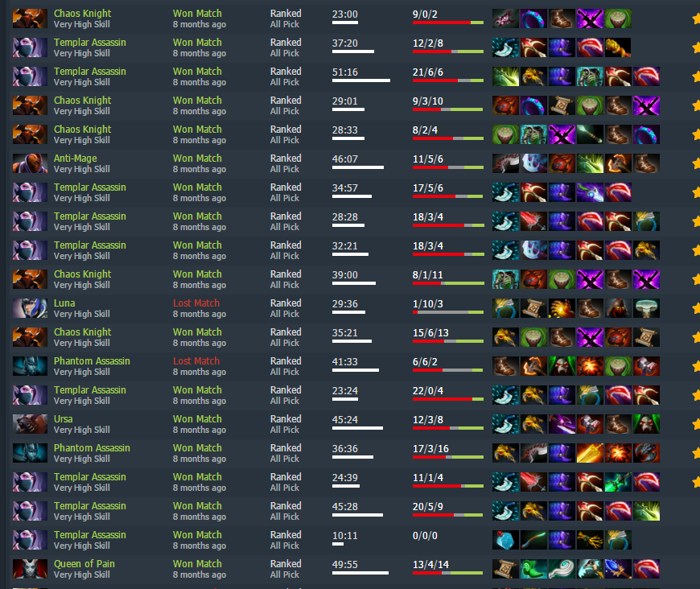Screen dimensions: 700x589
Task: Open the Lost Match link for Luna
Action: tap(196, 303)
